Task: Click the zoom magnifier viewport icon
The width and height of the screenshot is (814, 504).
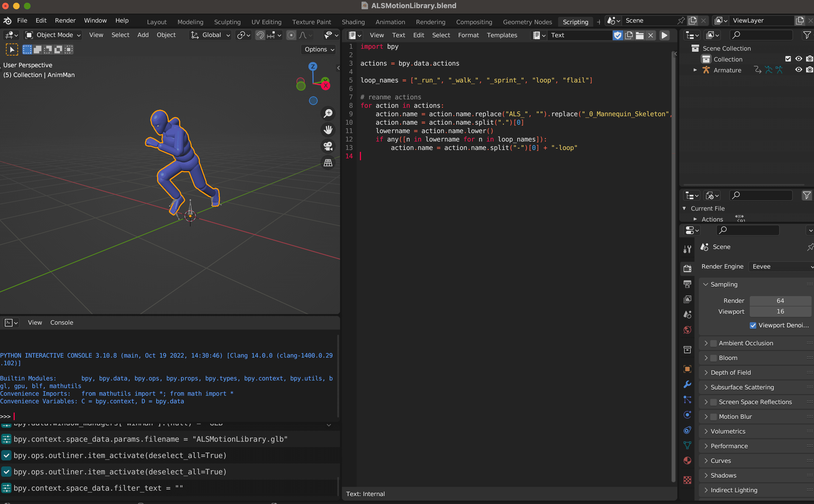Action: (x=328, y=113)
